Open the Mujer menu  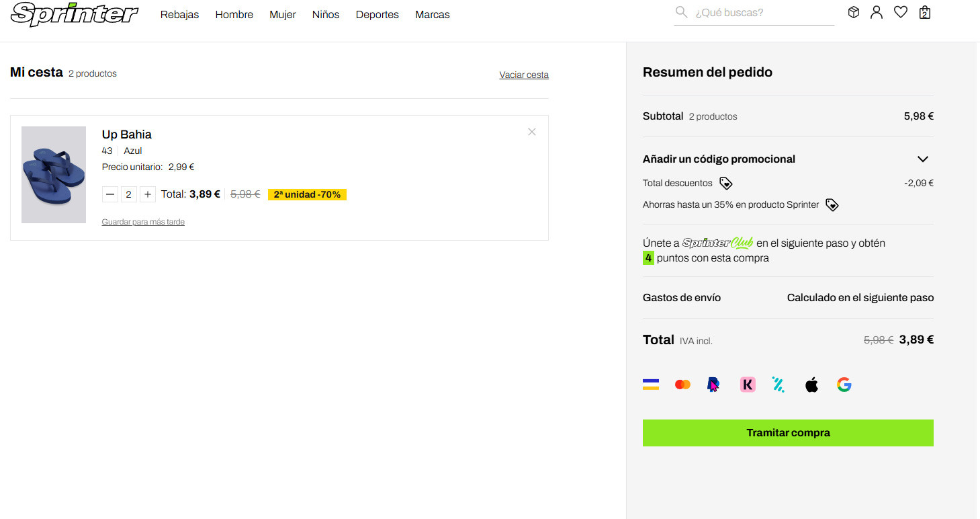coord(283,15)
